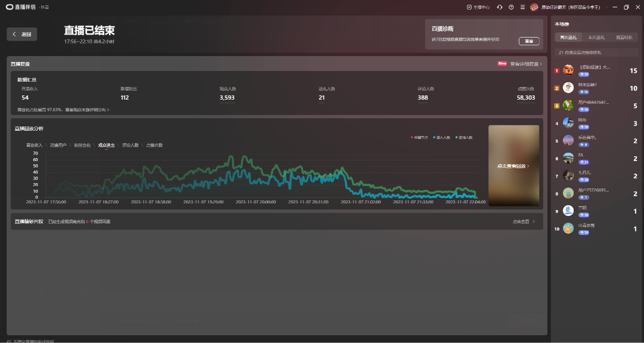Toggle the 关键节点 legend marker
This screenshot has width=644, height=343.
tap(419, 137)
